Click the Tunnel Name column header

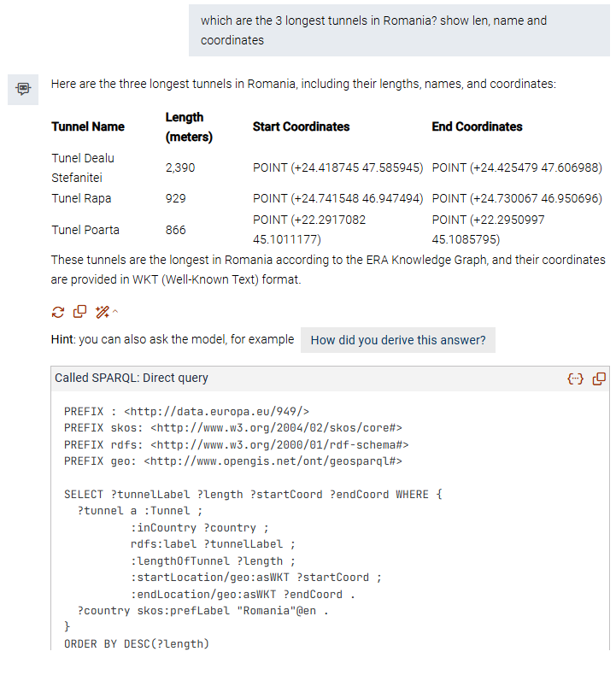click(x=88, y=126)
